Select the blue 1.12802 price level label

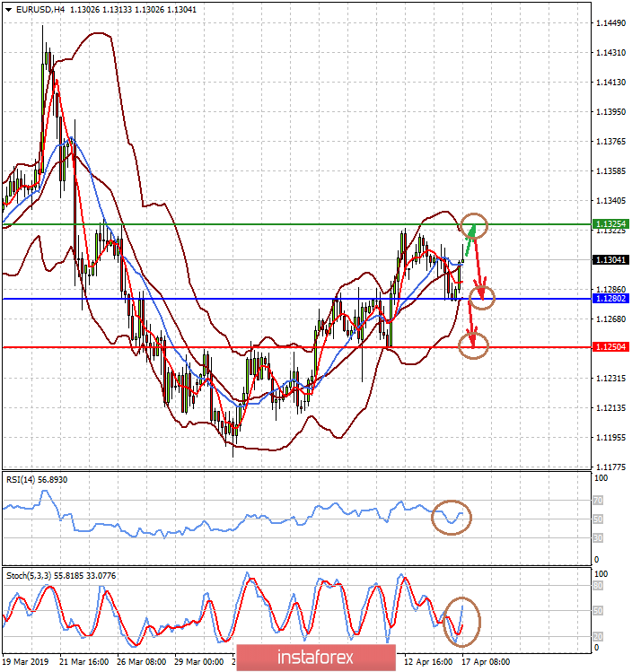pyautogui.click(x=610, y=298)
